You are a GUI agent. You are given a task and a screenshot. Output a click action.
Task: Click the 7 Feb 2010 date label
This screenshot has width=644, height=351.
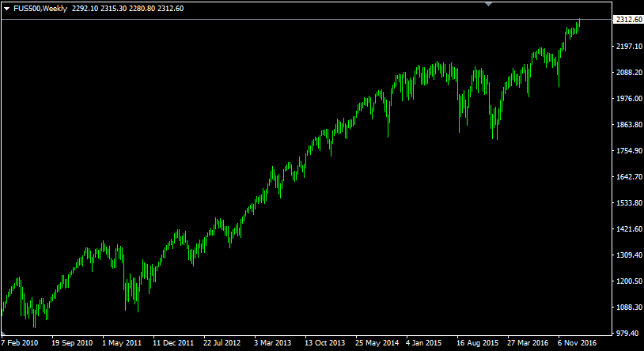pos(20,343)
